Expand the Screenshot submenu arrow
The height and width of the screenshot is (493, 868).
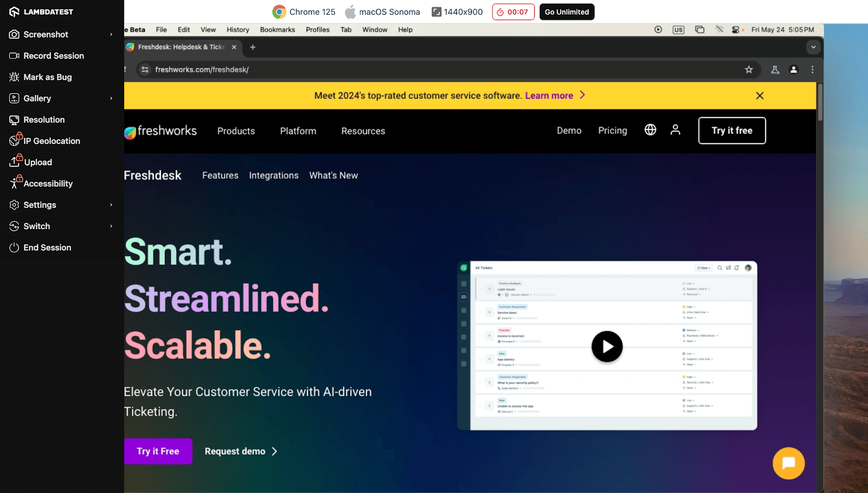pyautogui.click(x=111, y=34)
